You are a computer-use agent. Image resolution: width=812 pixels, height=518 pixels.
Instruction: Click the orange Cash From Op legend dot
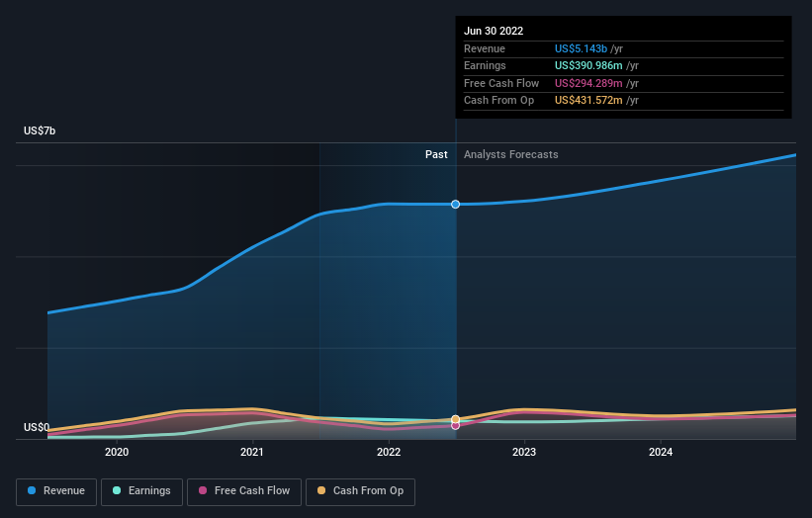(x=321, y=490)
